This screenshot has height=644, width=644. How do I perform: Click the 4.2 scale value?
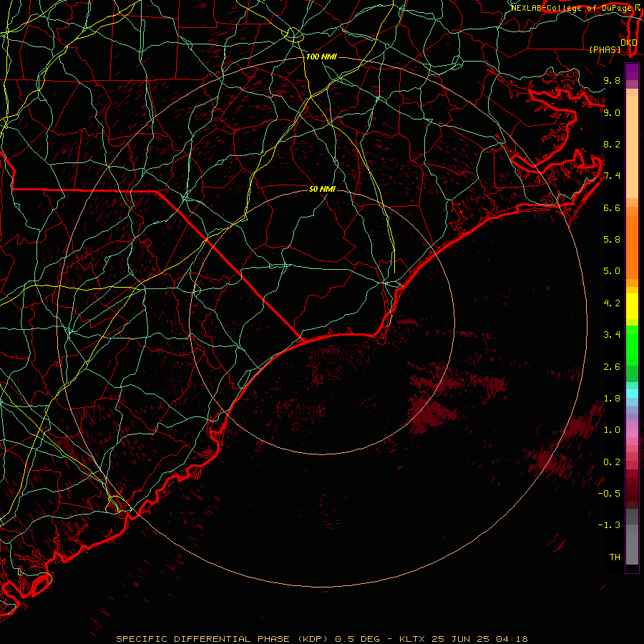click(612, 303)
